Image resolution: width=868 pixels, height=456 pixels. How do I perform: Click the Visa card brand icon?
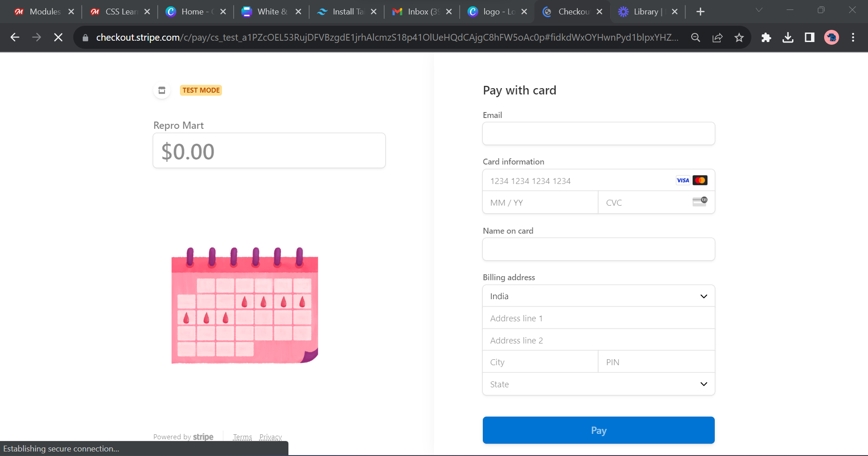coord(683,180)
